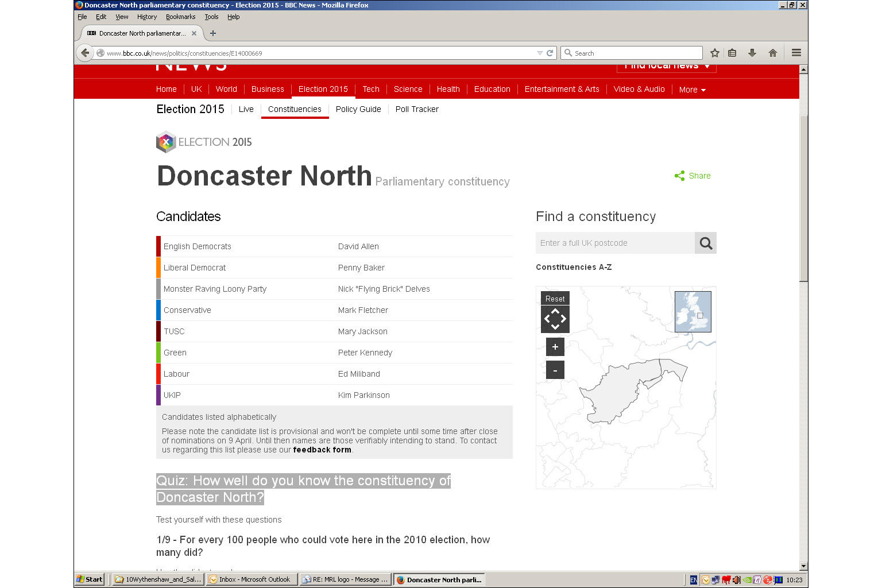Zoom out on the constituency map
The image size is (882, 588).
coord(555,370)
